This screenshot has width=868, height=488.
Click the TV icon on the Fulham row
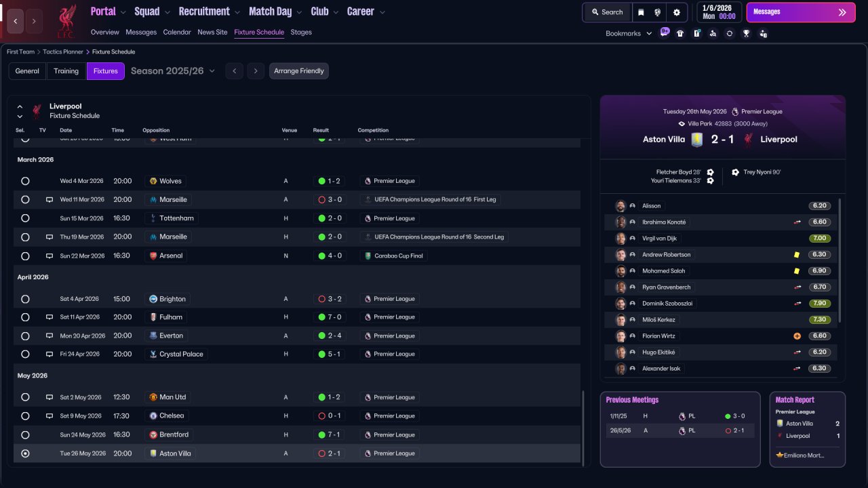click(x=50, y=317)
